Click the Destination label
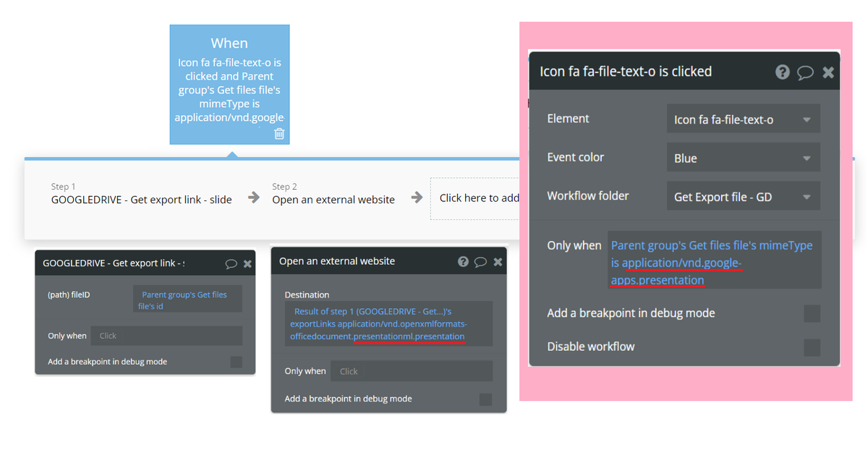This screenshot has width=868, height=453. (x=307, y=295)
